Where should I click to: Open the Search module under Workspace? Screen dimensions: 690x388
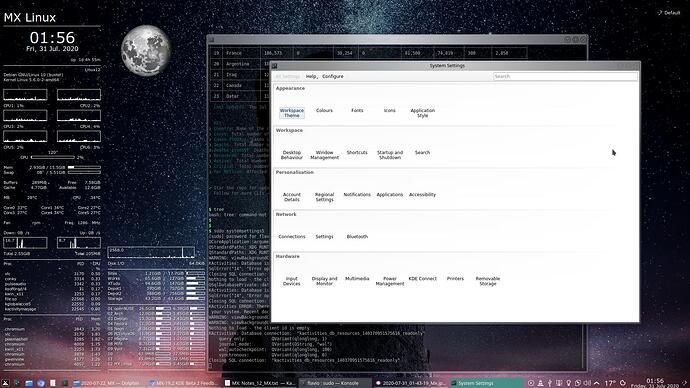[422, 153]
